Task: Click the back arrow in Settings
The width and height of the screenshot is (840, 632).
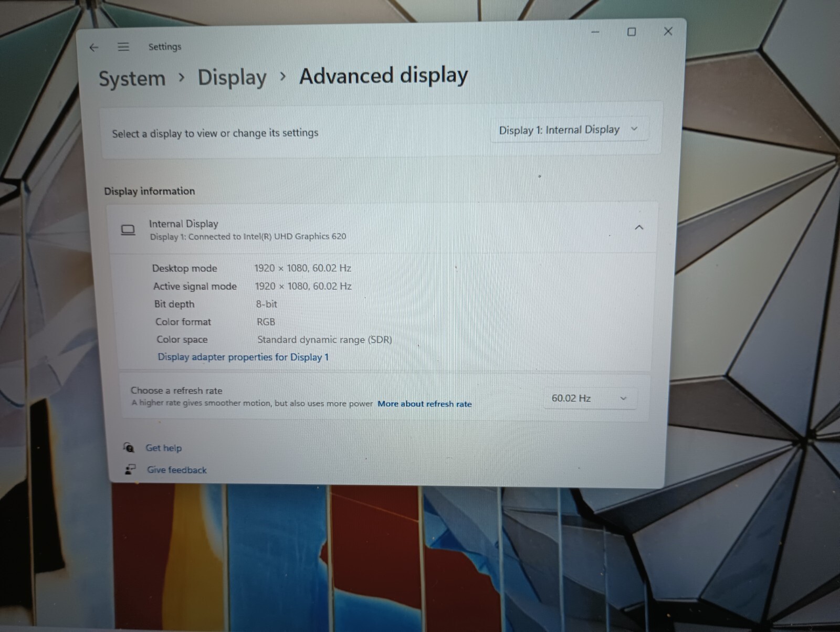Action: [x=94, y=48]
